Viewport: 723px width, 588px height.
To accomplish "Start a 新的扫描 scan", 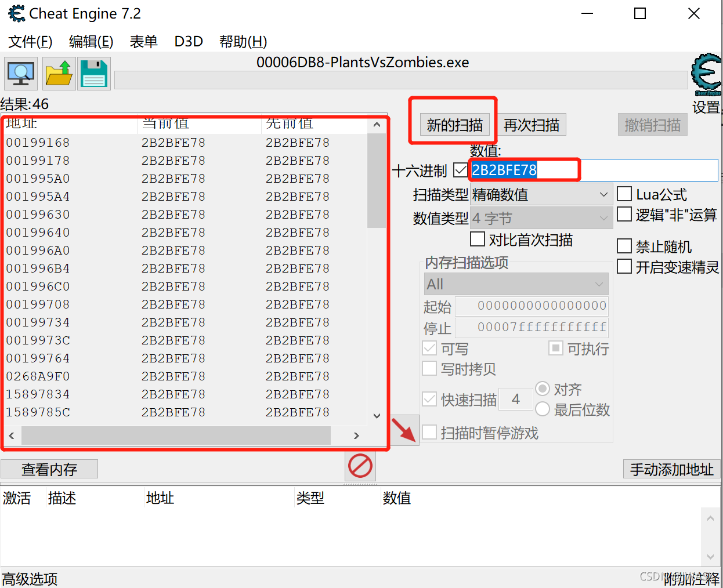I will coord(455,125).
